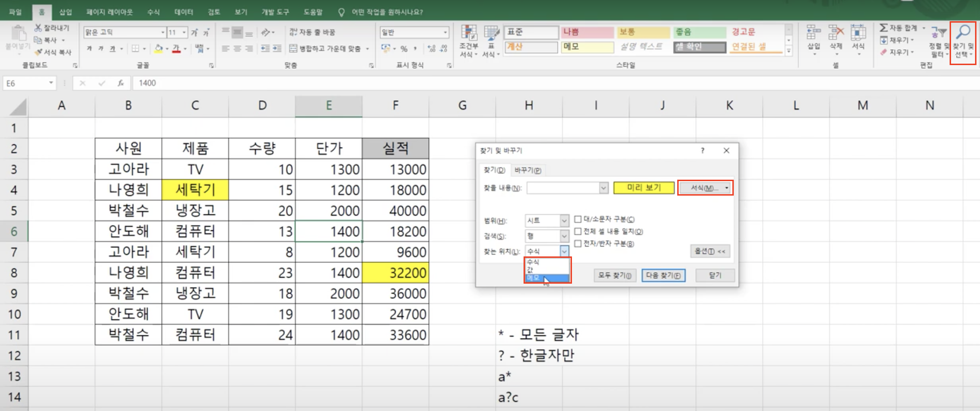Click Find Next (다음 찾기) button
The height and width of the screenshot is (411, 980).
coord(663,276)
